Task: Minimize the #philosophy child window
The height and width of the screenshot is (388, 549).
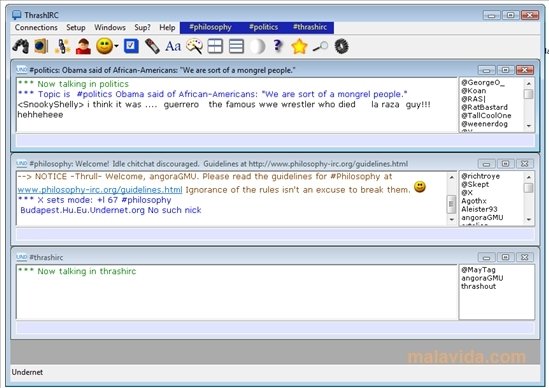Action: tap(486, 164)
